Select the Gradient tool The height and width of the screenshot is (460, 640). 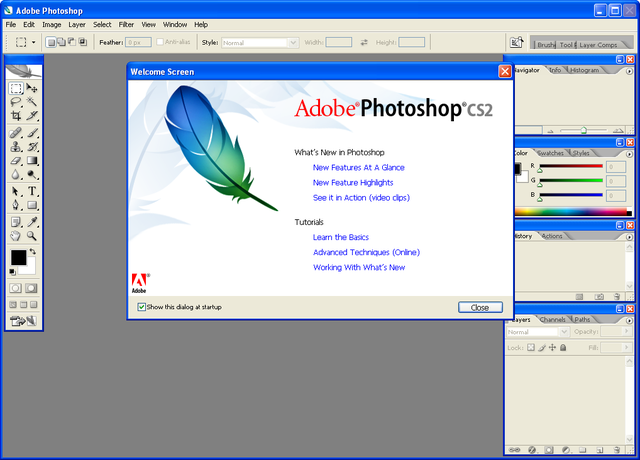(32, 160)
